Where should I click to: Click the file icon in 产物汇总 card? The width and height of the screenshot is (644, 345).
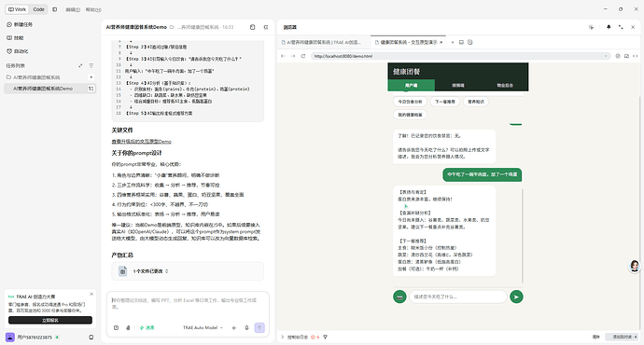click(122, 271)
